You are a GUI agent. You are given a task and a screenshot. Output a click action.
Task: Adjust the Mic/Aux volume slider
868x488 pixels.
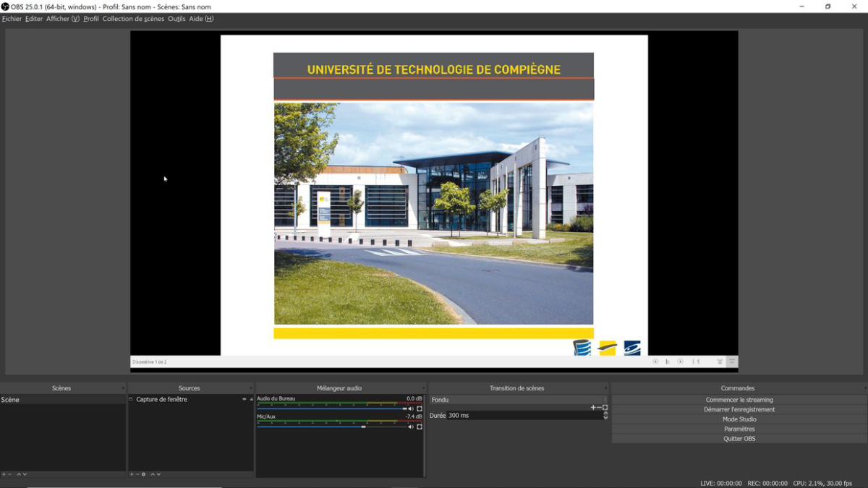click(332, 427)
